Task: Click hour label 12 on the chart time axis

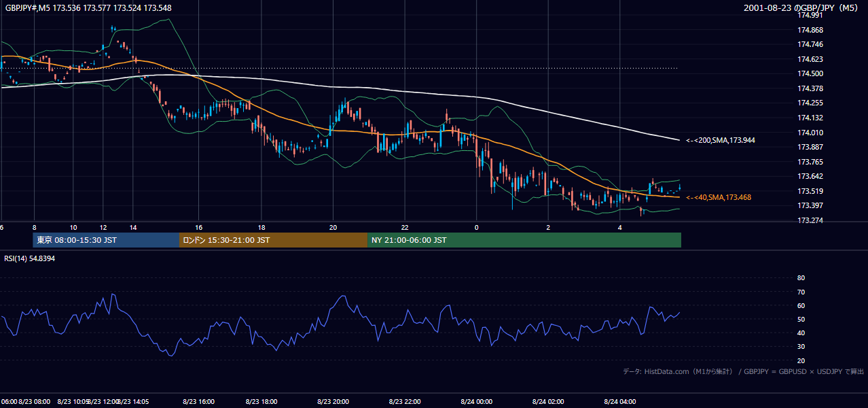Action: pos(103,227)
